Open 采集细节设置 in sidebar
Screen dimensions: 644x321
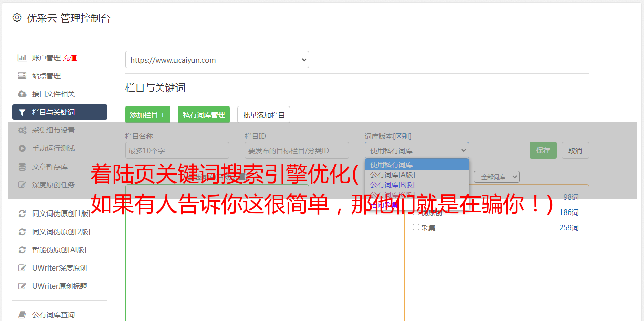53,130
